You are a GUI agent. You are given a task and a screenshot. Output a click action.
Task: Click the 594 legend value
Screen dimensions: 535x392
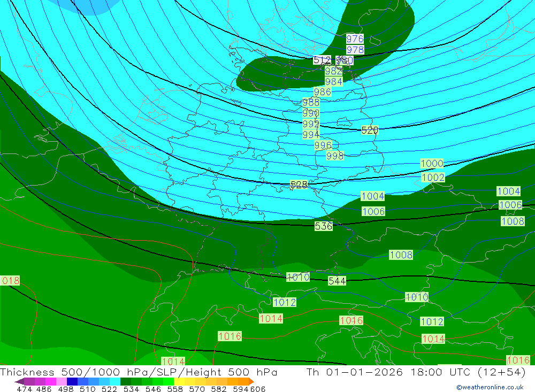[241, 389]
